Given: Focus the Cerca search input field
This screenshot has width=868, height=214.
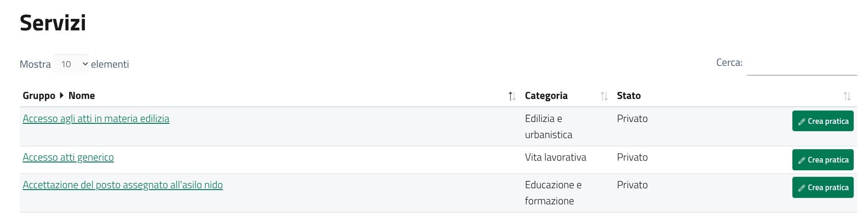Looking at the screenshot, I should point(802,65).
